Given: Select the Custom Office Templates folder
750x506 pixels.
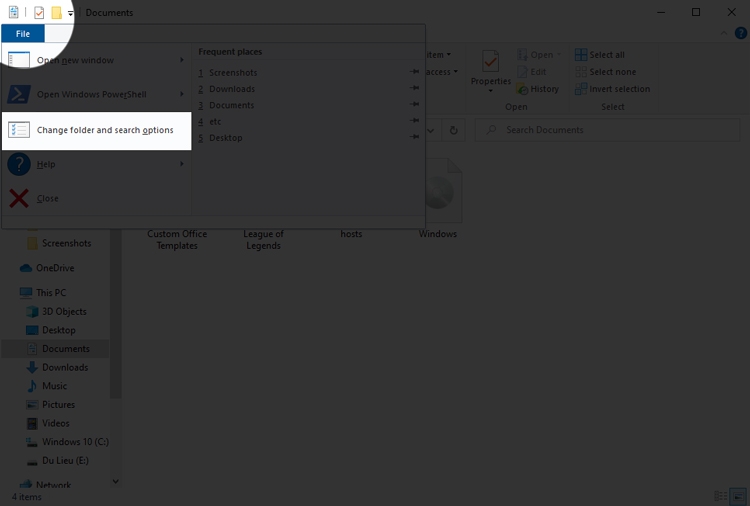Looking at the screenshot, I should 177,239.
